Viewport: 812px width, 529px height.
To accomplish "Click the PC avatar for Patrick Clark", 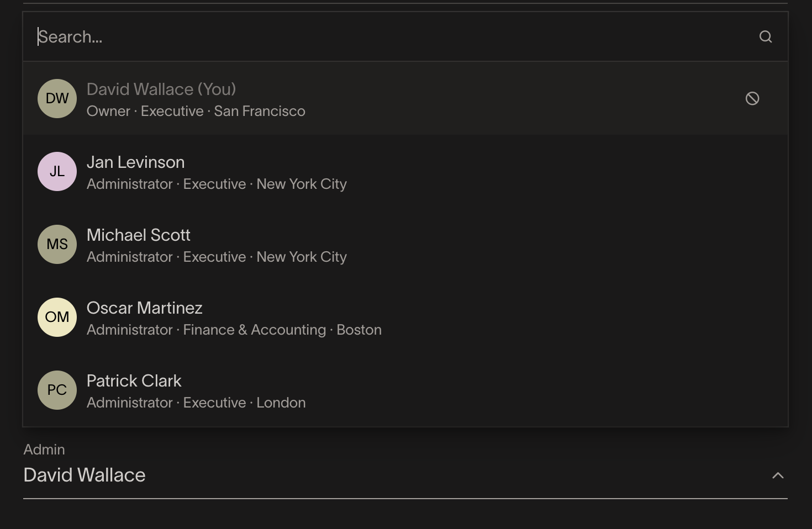I will [57, 390].
